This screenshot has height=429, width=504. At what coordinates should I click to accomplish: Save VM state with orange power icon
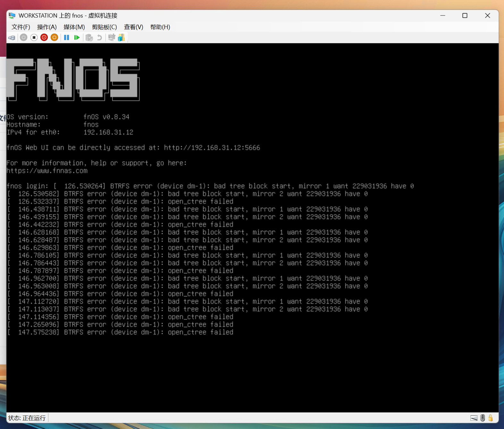pos(55,38)
